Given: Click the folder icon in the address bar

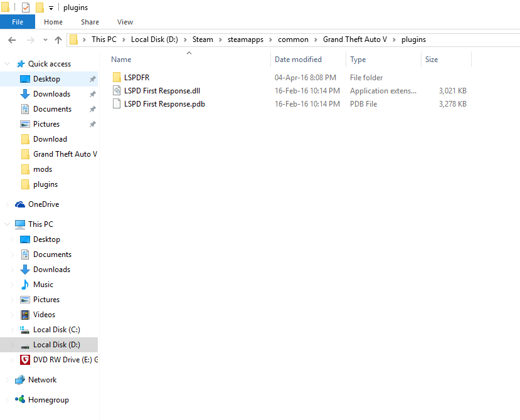Looking at the screenshot, I should click(73, 39).
